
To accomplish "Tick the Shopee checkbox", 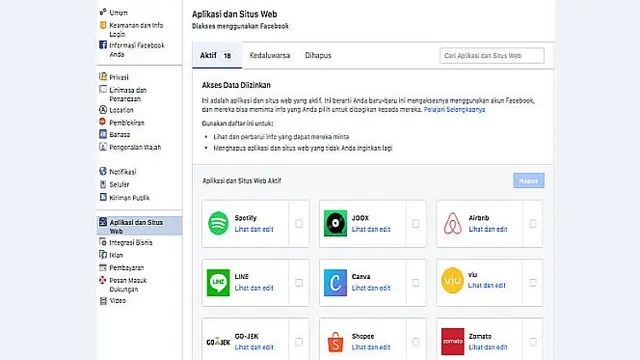I will click(416, 342).
